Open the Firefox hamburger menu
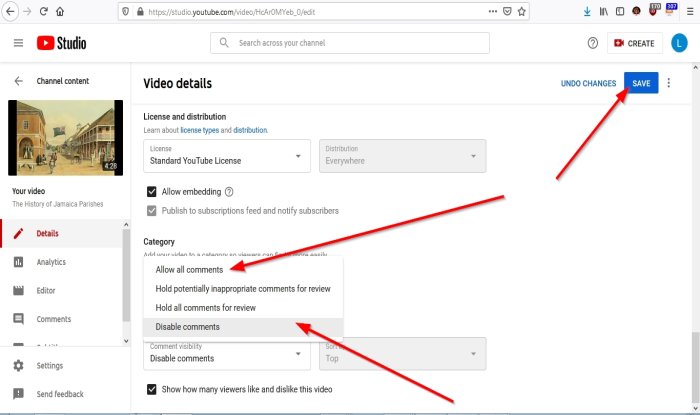 coord(690,12)
